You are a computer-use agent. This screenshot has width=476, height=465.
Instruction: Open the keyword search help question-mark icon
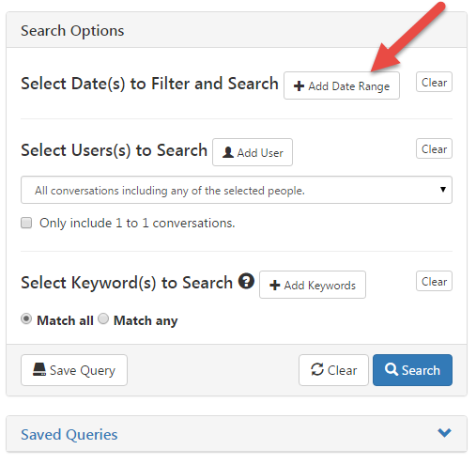246,281
